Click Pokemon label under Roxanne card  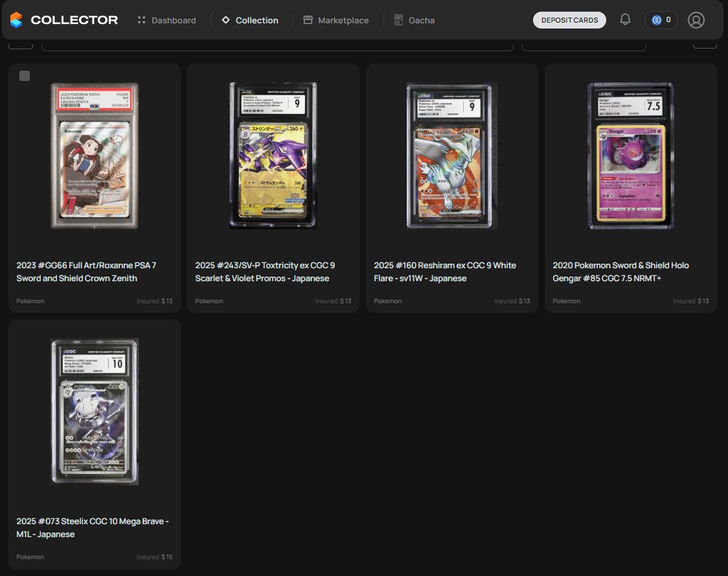(x=30, y=301)
